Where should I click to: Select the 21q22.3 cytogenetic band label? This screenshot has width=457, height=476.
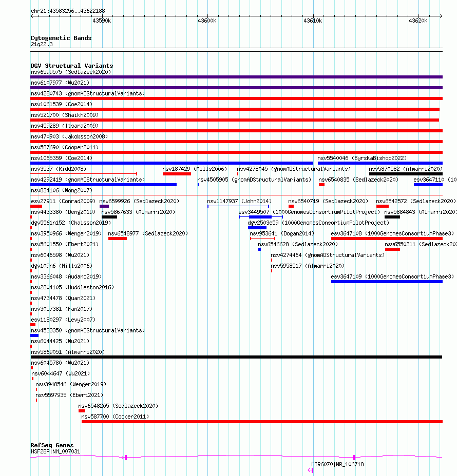42,44
